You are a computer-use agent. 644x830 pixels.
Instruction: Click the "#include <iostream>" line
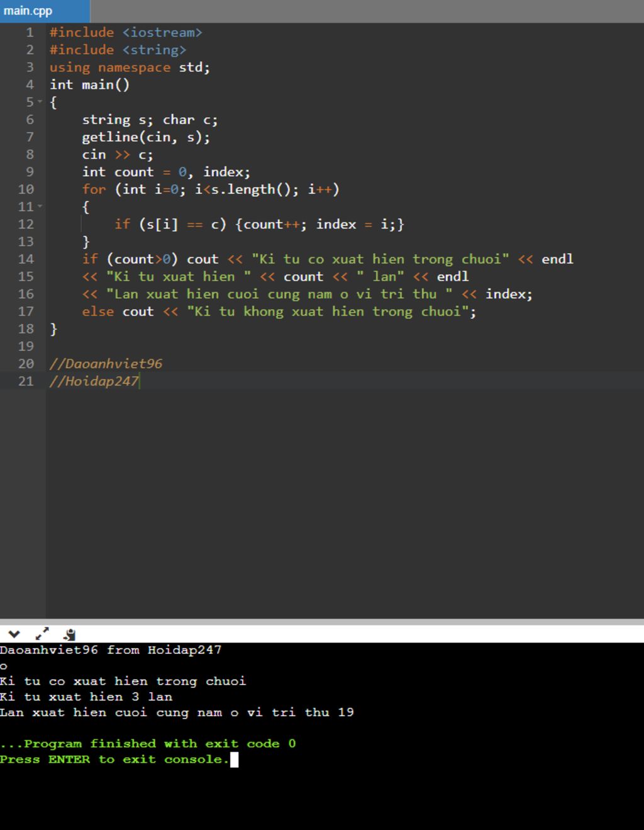pos(126,32)
